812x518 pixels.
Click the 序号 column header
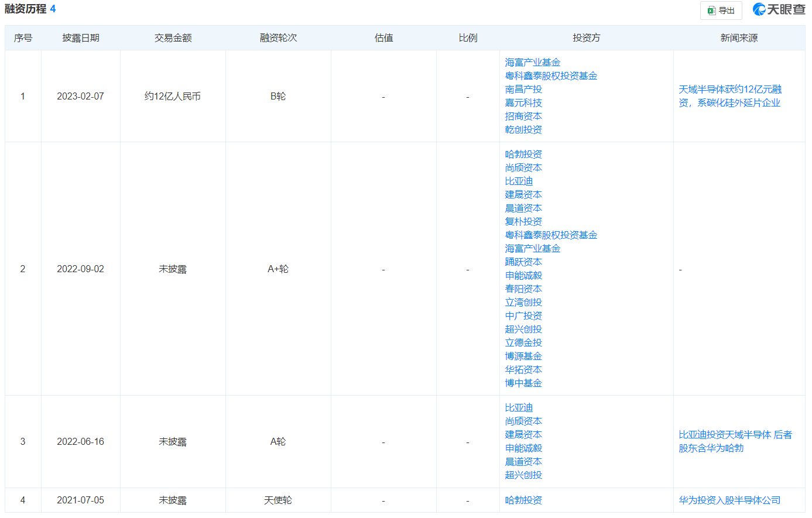[23, 38]
